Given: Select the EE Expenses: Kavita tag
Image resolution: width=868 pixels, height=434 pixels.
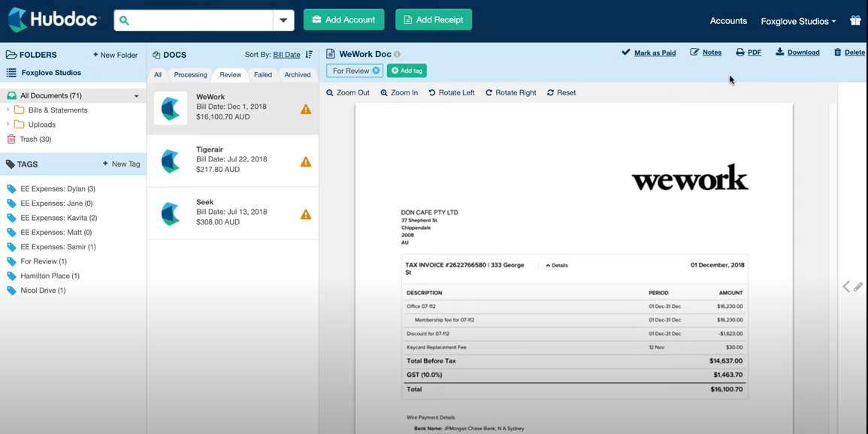Looking at the screenshot, I should [x=58, y=218].
